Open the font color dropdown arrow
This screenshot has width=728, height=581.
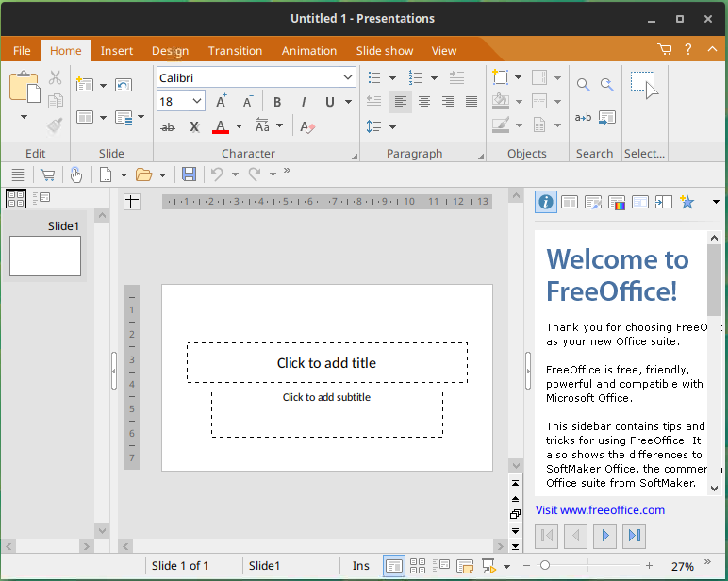pos(239,126)
